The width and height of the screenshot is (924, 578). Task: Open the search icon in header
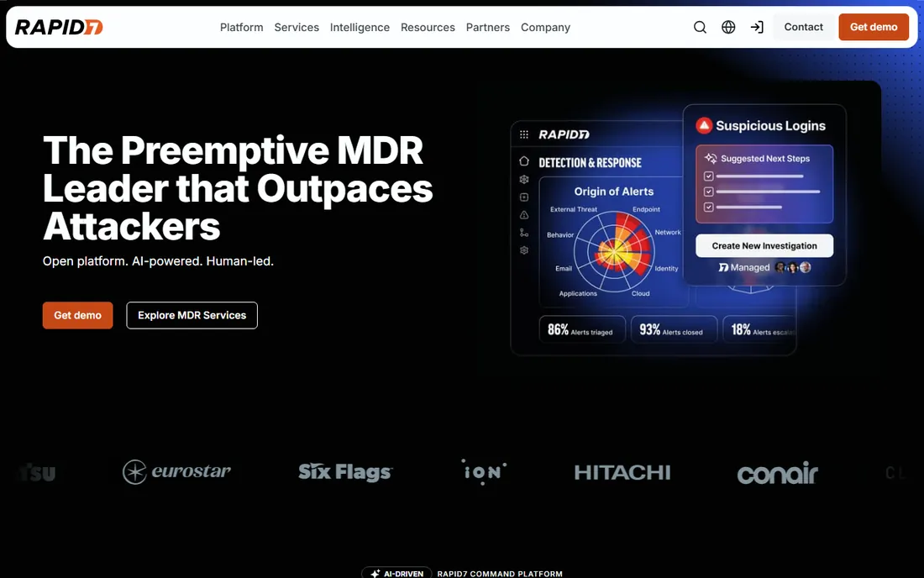pyautogui.click(x=700, y=27)
